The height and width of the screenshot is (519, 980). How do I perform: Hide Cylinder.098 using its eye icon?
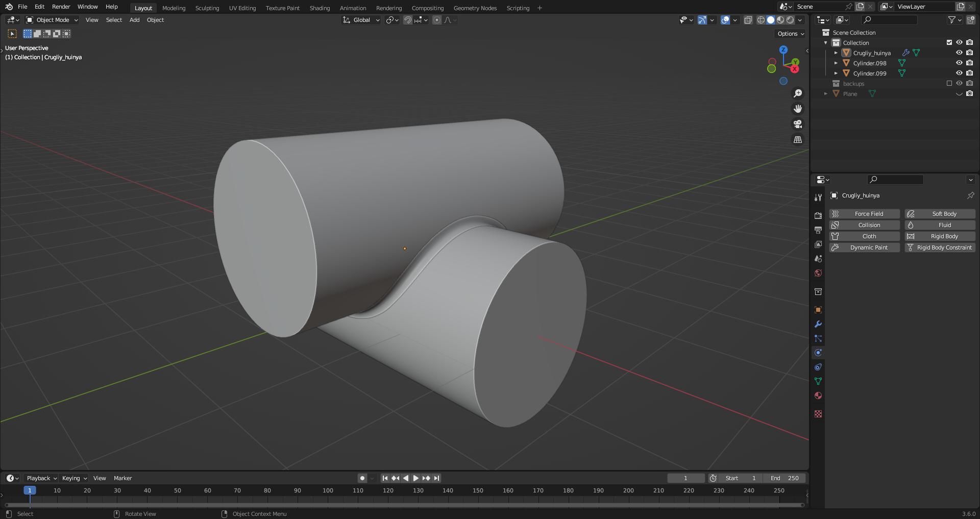click(959, 63)
